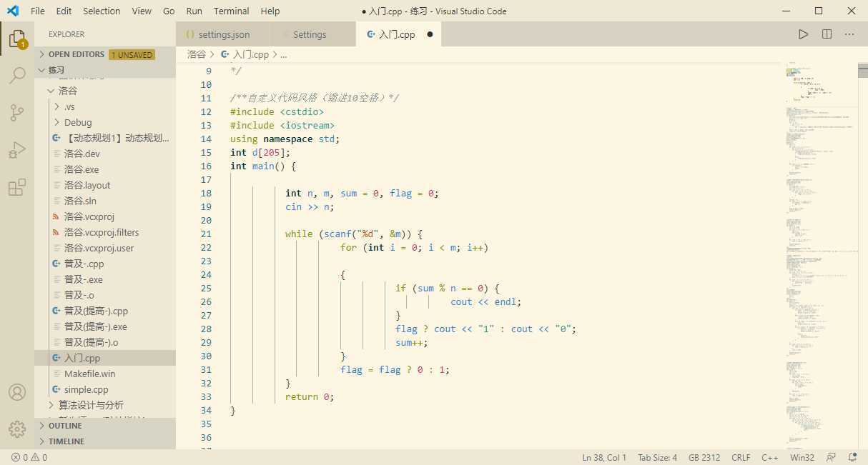Open the Selection menu
The width and height of the screenshot is (868, 465).
click(x=102, y=11)
